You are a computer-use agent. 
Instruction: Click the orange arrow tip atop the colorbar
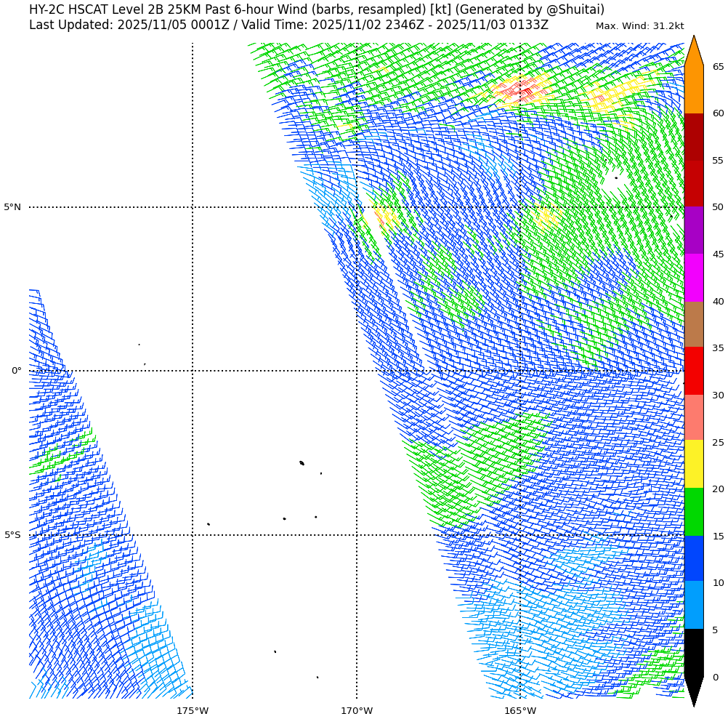[694, 51]
